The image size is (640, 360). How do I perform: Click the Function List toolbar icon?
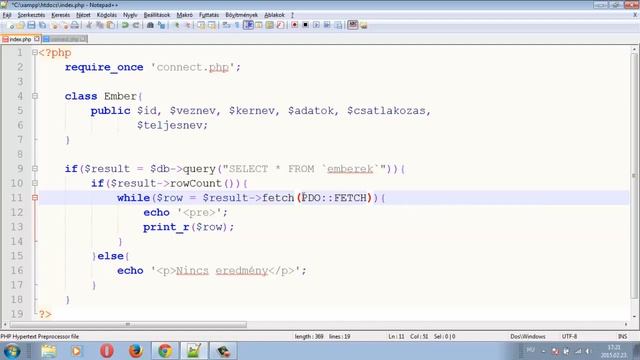click(280, 25)
